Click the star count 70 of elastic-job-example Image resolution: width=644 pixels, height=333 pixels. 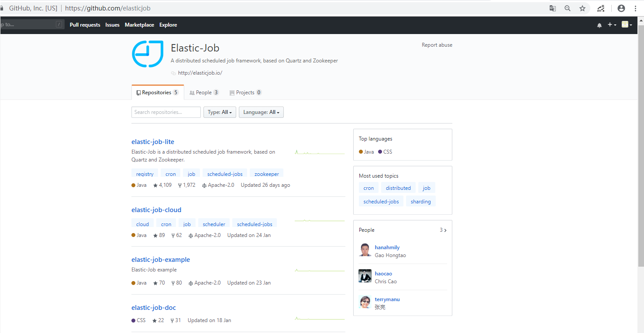click(x=159, y=283)
